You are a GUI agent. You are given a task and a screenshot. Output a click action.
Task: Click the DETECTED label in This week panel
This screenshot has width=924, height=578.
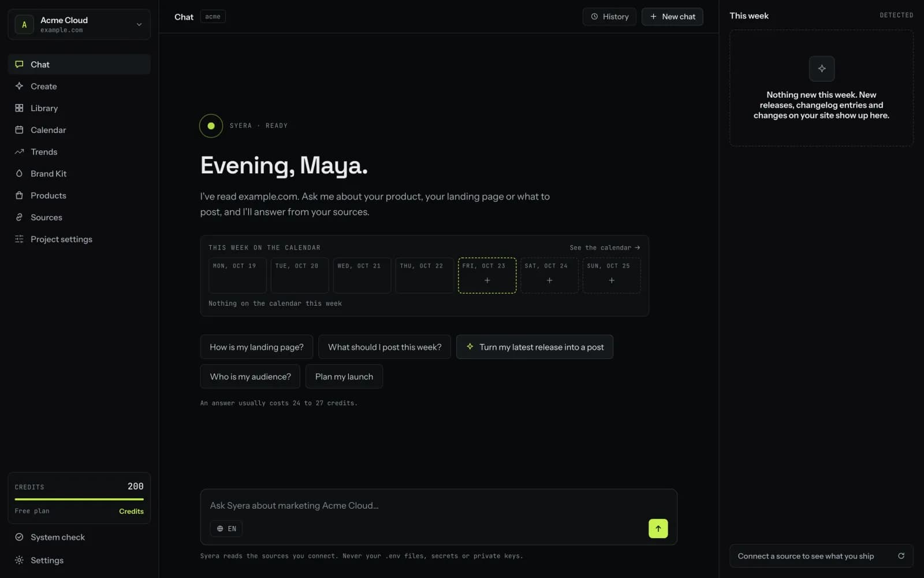coord(896,16)
